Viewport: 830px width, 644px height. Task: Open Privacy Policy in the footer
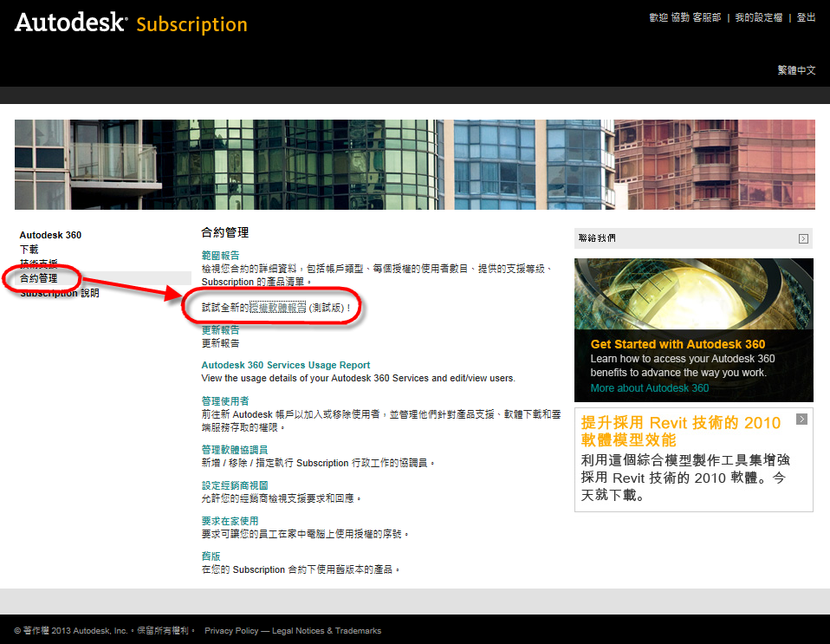[x=231, y=630]
